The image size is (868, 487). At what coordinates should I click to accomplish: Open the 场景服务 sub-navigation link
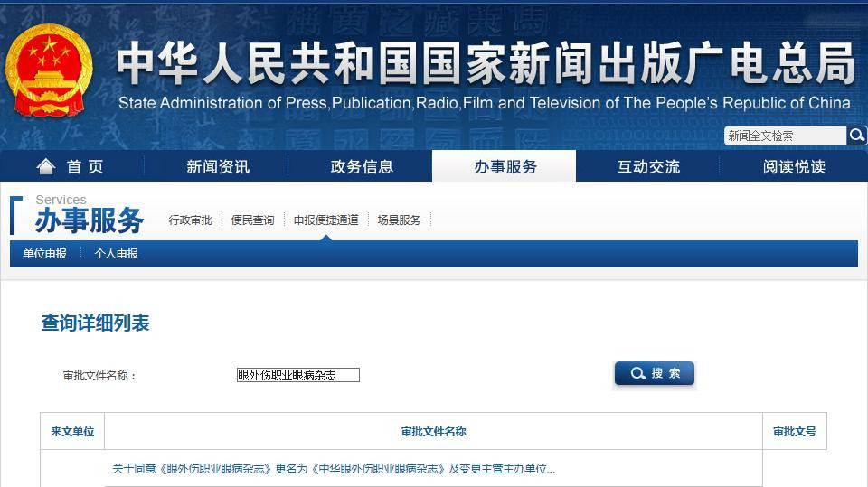tap(399, 220)
